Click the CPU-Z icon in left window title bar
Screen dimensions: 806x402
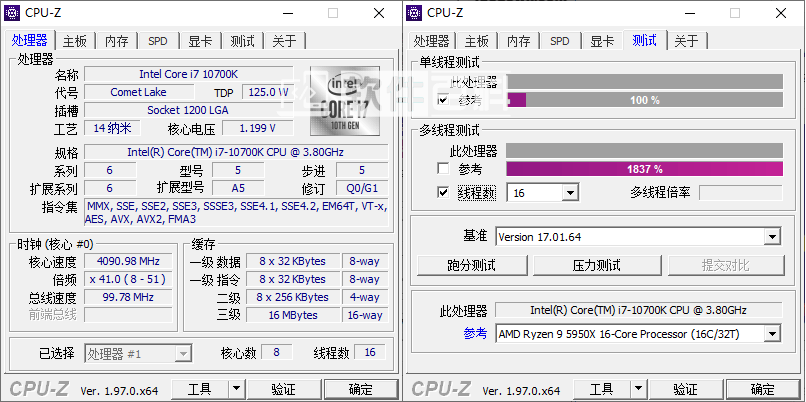[15, 12]
